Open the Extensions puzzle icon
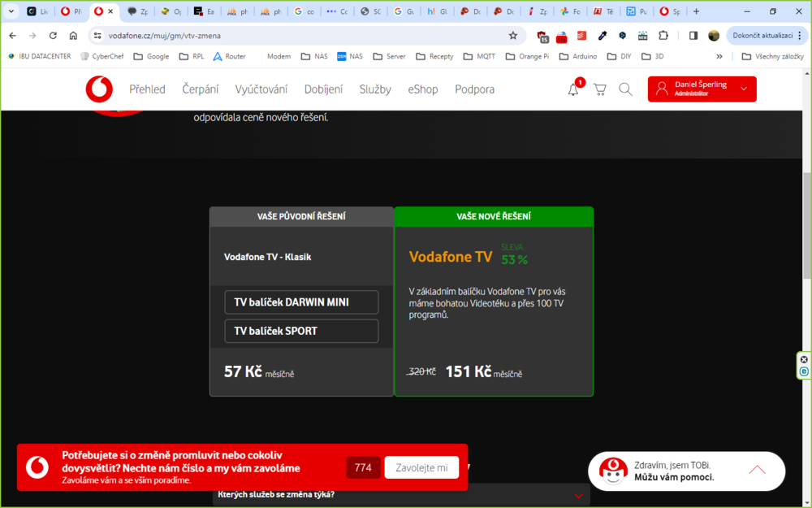The height and width of the screenshot is (508, 812). [x=663, y=35]
